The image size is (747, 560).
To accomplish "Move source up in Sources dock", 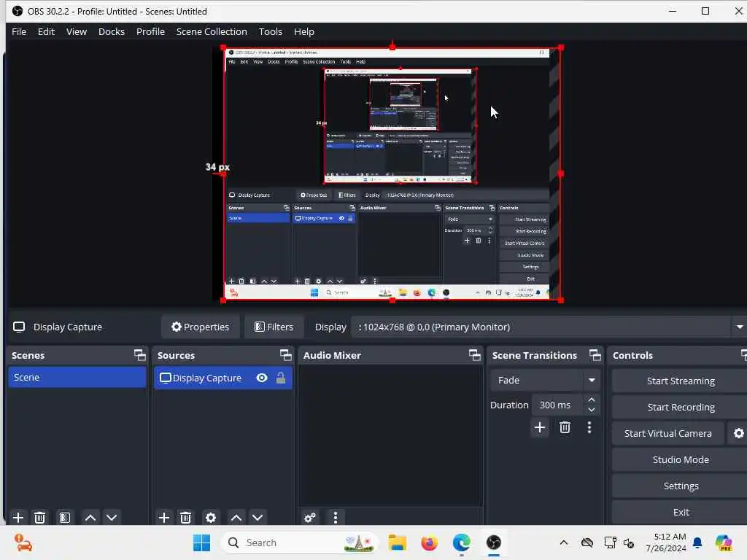I will pos(236,518).
